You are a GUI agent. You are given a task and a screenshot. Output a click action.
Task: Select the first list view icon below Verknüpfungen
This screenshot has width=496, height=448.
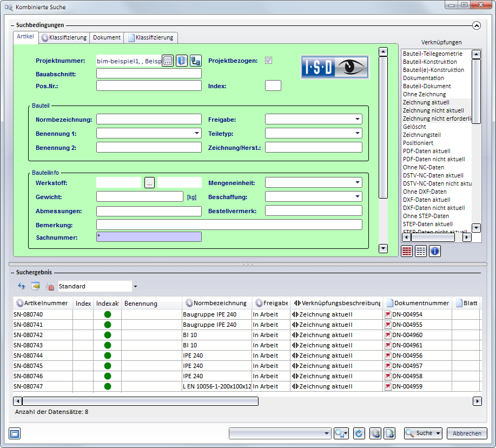pyautogui.click(x=407, y=251)
